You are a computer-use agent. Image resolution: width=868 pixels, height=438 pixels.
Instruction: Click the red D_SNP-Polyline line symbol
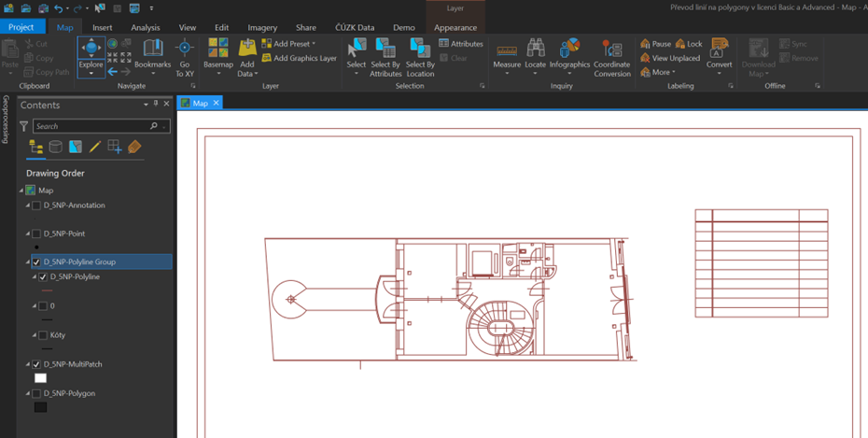[47, 290]
